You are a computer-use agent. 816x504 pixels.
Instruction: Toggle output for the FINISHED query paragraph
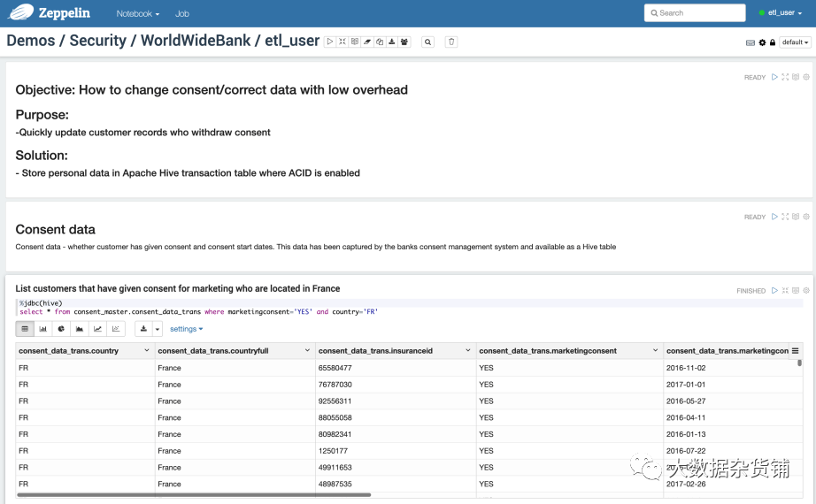(x=796, y=290)
